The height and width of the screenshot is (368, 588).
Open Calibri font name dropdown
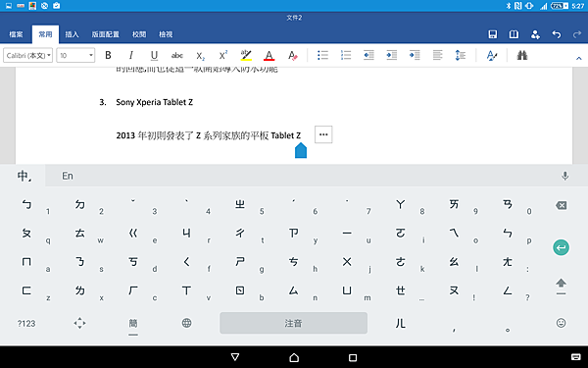pyautogui.click(x=28, y=56)
